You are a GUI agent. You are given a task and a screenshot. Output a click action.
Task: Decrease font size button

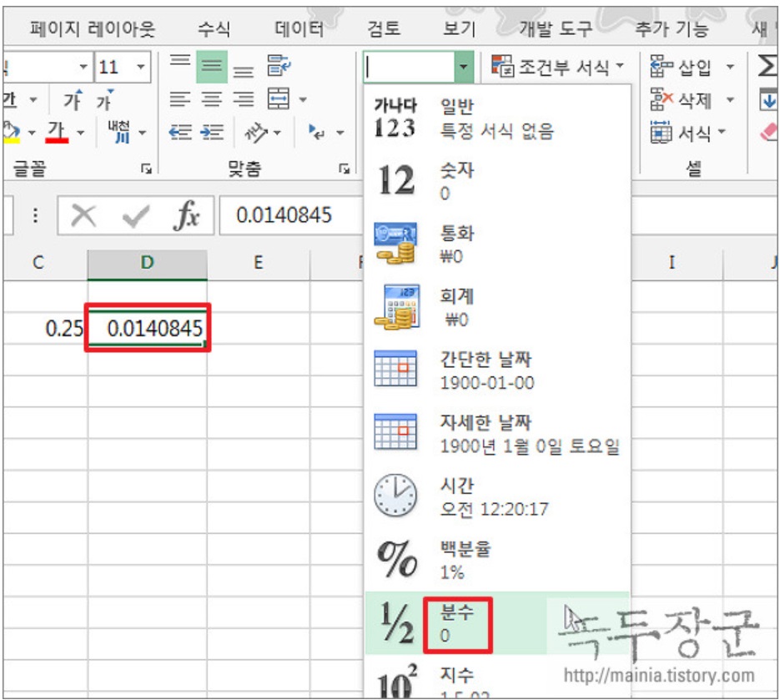click(104, 101)
